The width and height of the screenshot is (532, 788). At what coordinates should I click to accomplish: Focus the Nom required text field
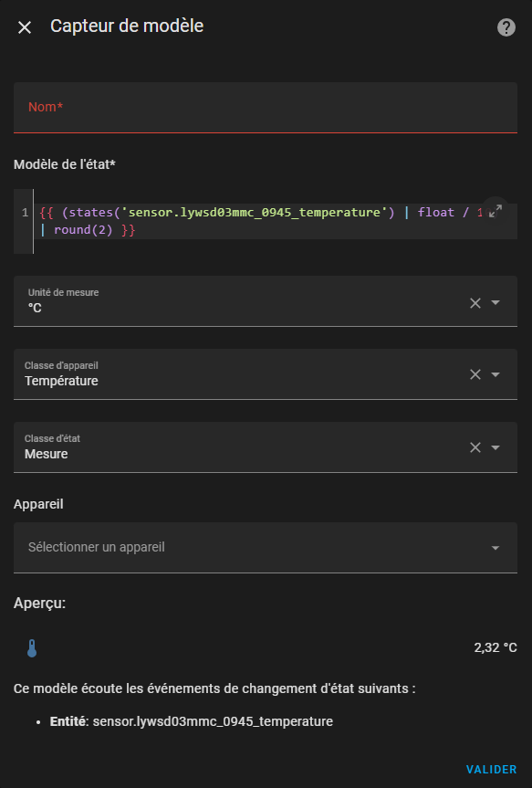(x=266, y=108)
